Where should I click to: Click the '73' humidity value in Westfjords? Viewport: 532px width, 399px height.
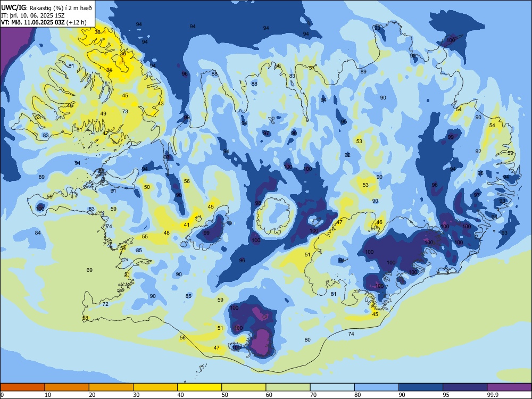click(x=125, y=111)
